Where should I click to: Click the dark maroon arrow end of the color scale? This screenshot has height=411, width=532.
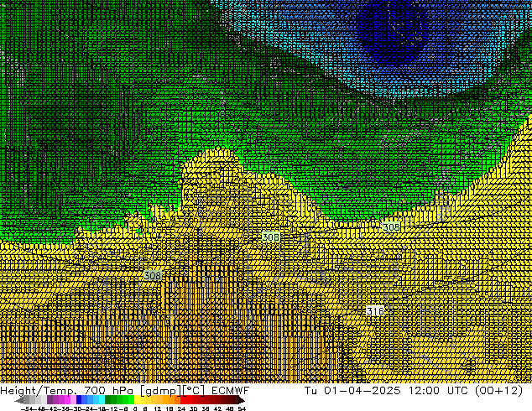(x=241, y=400)
